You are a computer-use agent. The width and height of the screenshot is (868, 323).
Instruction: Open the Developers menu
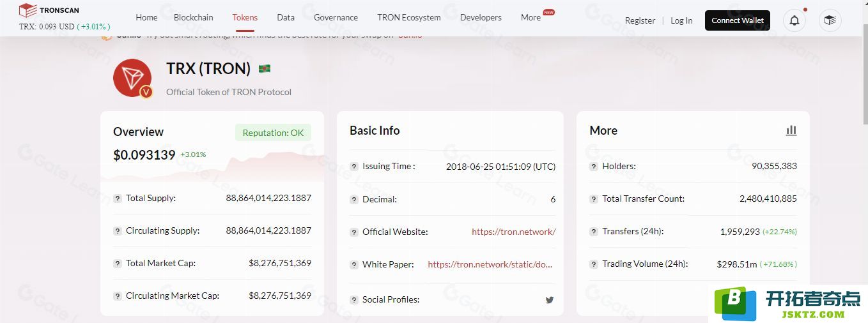481,17
